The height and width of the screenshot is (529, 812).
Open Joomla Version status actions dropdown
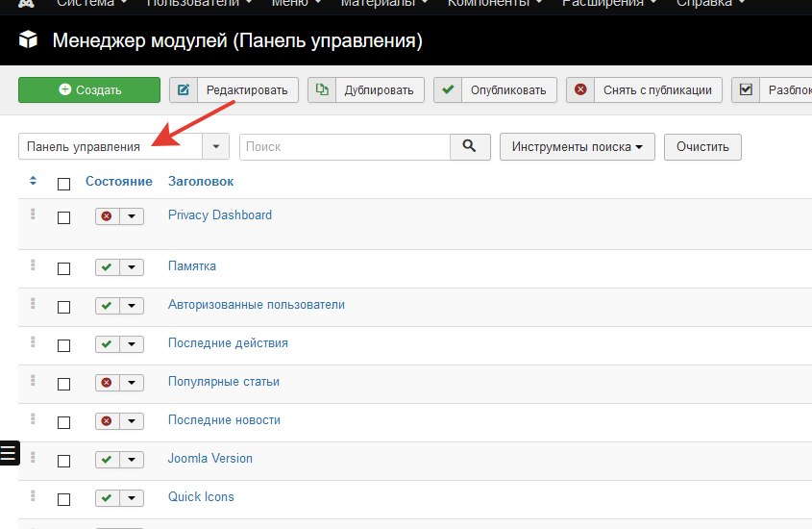pos(132,460)
